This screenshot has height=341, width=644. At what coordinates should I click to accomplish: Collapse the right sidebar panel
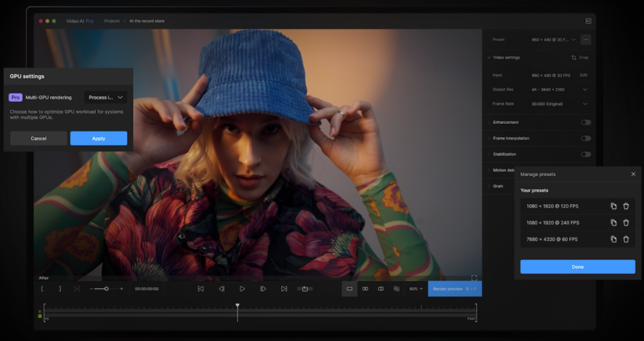pyautogui.click(x=588, y=21)
